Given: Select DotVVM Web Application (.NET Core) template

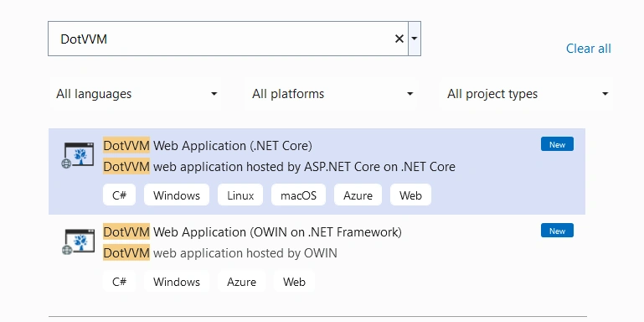Looking at the screenshot, I should click(317, 172).
